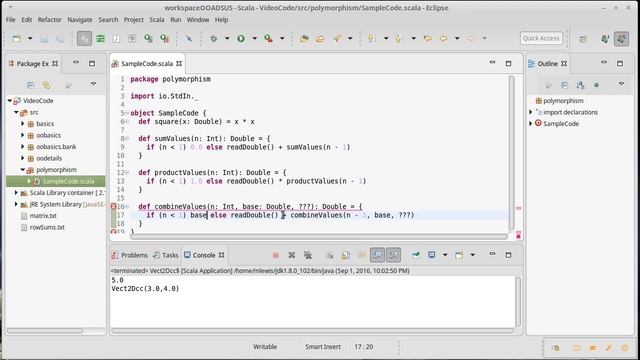Image resolution: width=640 pixels, height=360 pixels.
Task: Click the Next Annotation toolbar icon
Action: [x=371, y=38]
